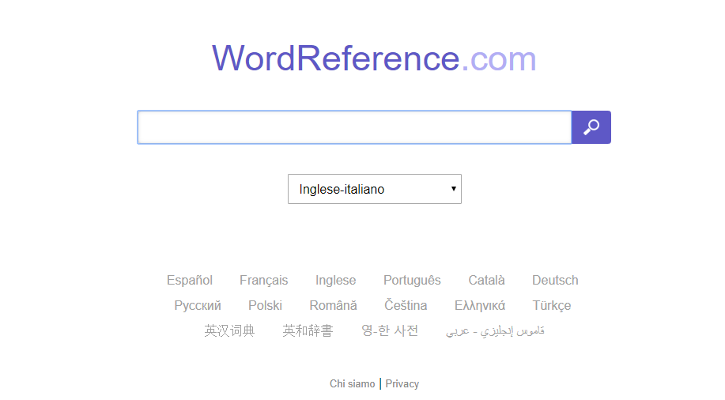Select the Inglese language link
The width and height of the screenshot is (725, 400).
click(x=336, y=280)
